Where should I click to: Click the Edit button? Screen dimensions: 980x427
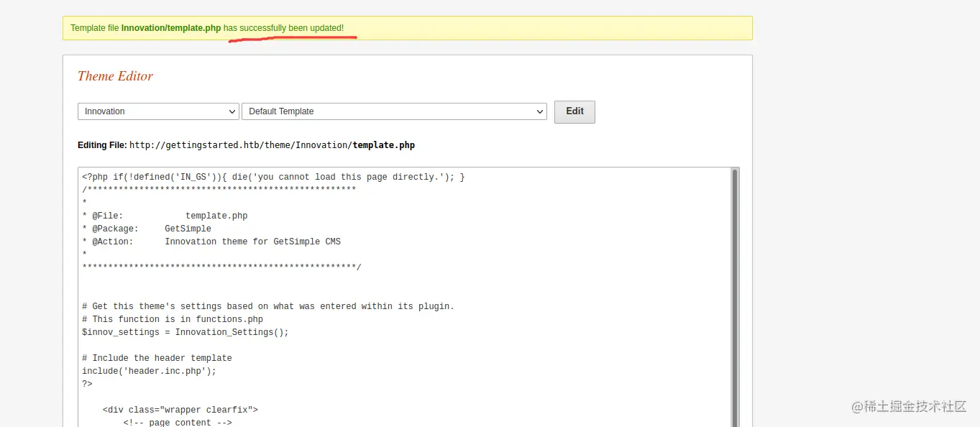pos(574,111)
